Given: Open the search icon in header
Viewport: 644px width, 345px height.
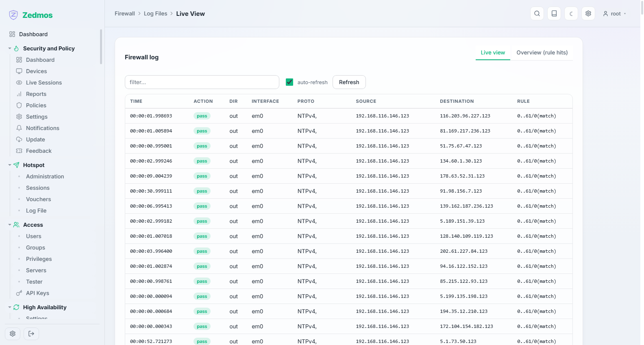Looking at the screenshot, I should 537,13.
